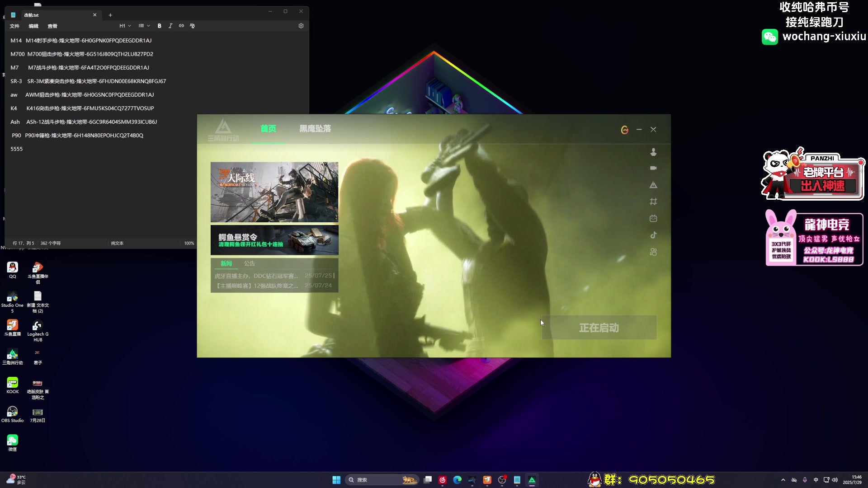Click the 正在启动 launch button
This screenshot has height=488, width=868.
(x=599, y=328)
